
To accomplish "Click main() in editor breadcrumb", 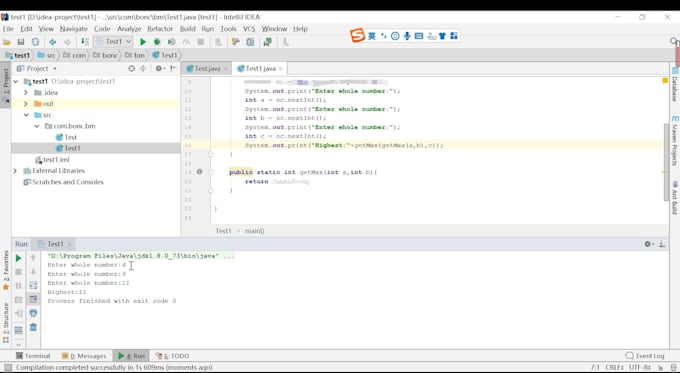I will click(254, 231).
